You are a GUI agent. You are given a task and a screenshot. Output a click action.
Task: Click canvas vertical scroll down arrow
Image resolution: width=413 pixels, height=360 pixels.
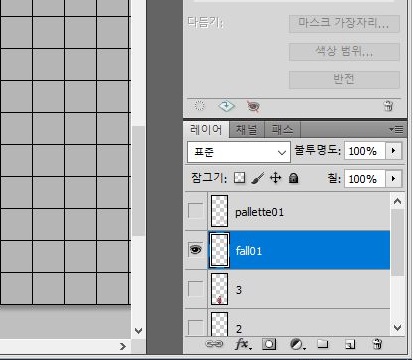(138, 330)
